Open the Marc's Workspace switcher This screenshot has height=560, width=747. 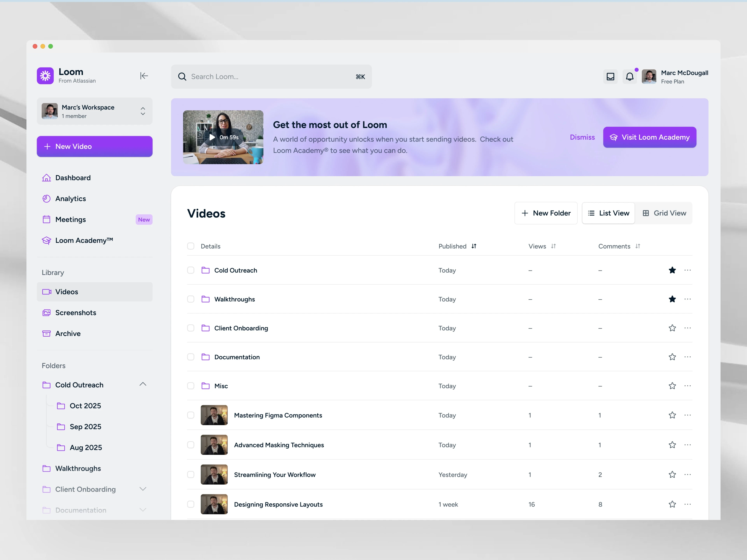pyautogui.click(x=95, y=111)
